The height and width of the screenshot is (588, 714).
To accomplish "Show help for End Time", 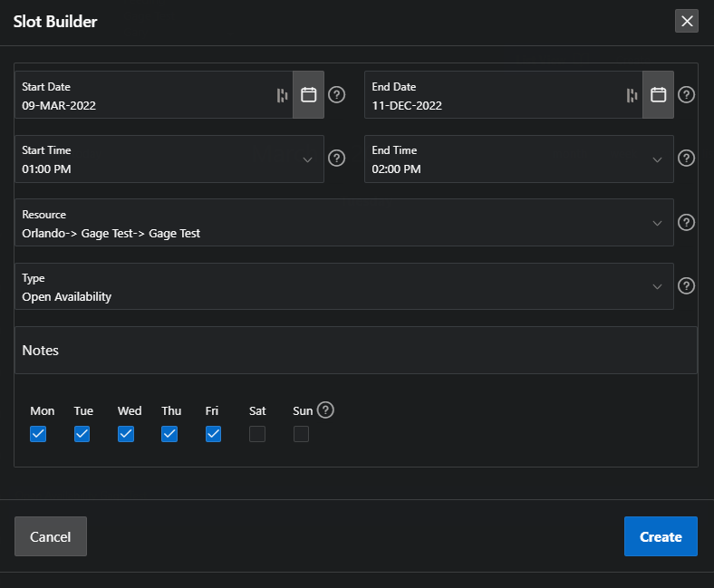I will 686,158.
